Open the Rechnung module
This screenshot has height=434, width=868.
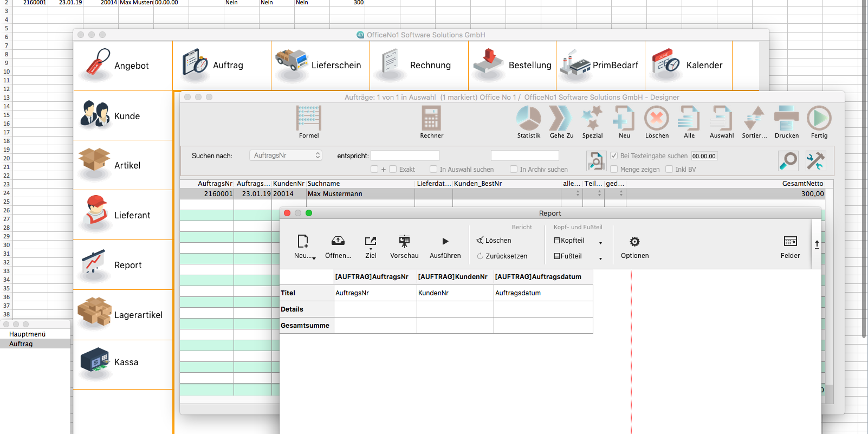pos(419,65)
